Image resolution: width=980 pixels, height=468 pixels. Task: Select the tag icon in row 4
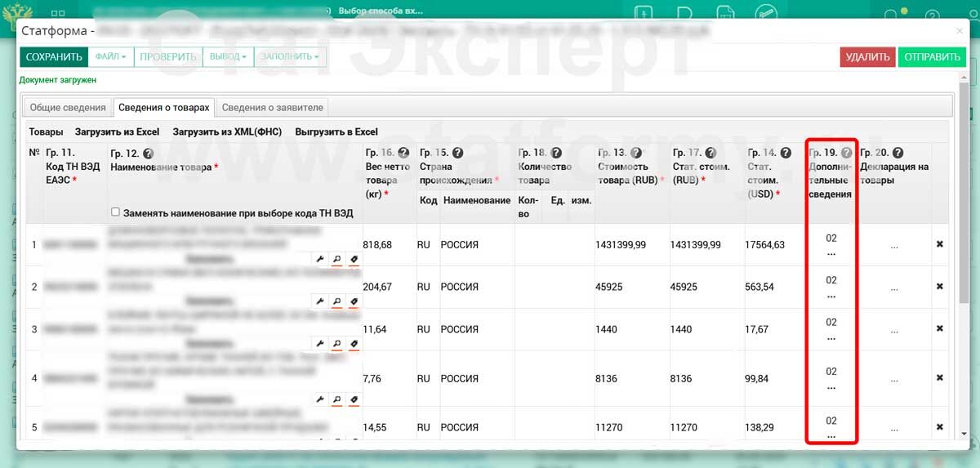[x=354, y=399]
